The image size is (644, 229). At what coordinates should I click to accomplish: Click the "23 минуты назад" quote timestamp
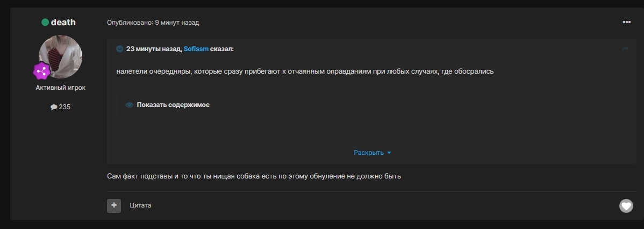153,49
